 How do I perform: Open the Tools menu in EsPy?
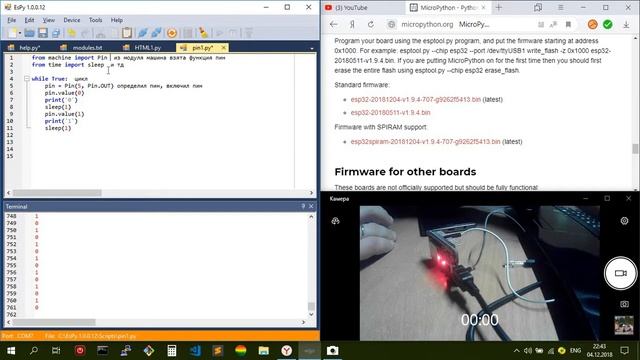[x=96, y=20]
